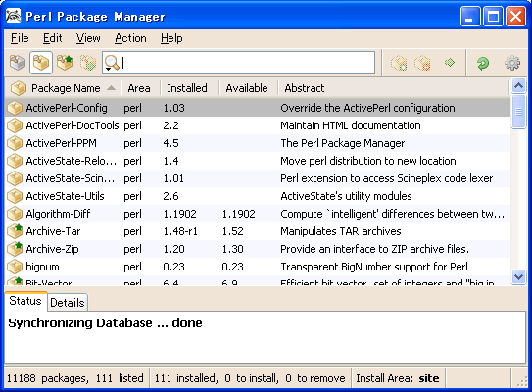Click the Perl Package Manager title bar icon
The height and width of the screenshot is (392, 532).
tap(14, 16)
